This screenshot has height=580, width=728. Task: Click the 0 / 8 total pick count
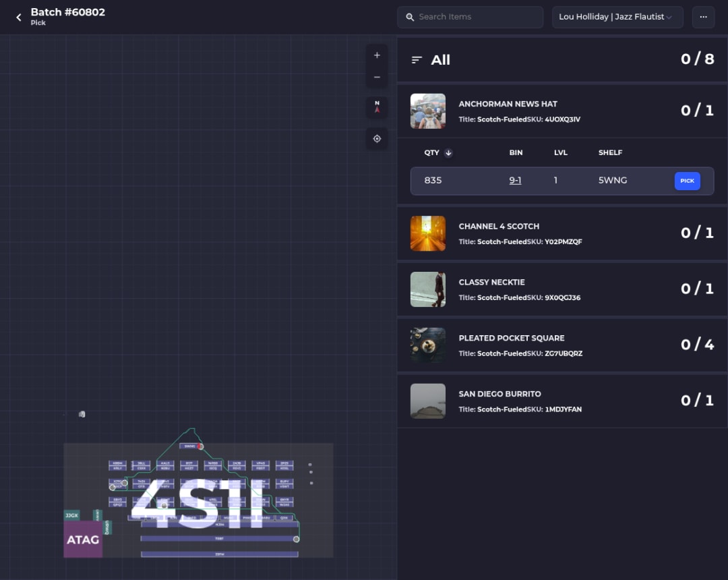tap(697, 59)
